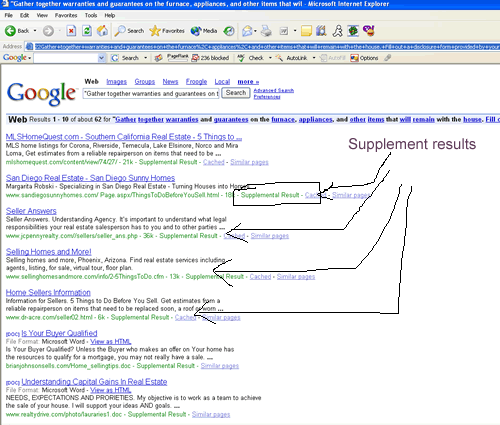Open the Media pane button
The width and height of the screenshot is (500, 425).
204,31
